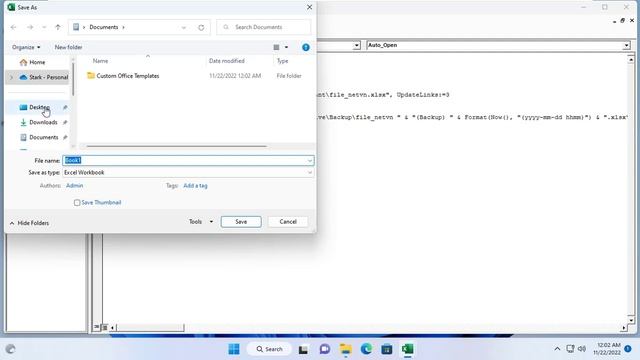Select Home in navigation pane

coord(37,62)
